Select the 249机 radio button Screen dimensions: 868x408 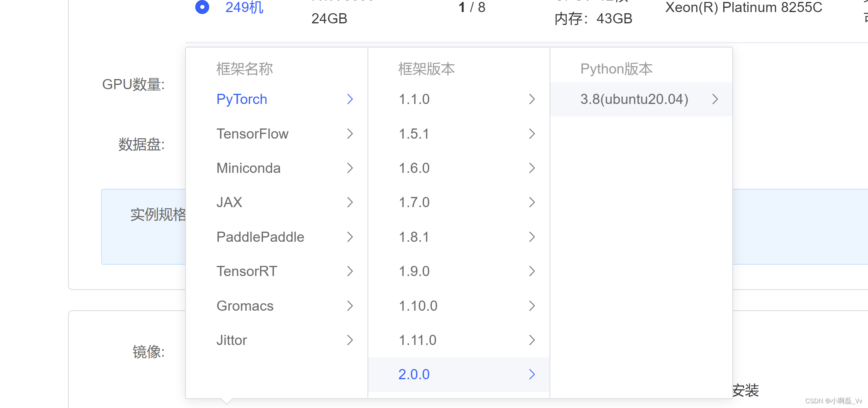pos(202,7)
